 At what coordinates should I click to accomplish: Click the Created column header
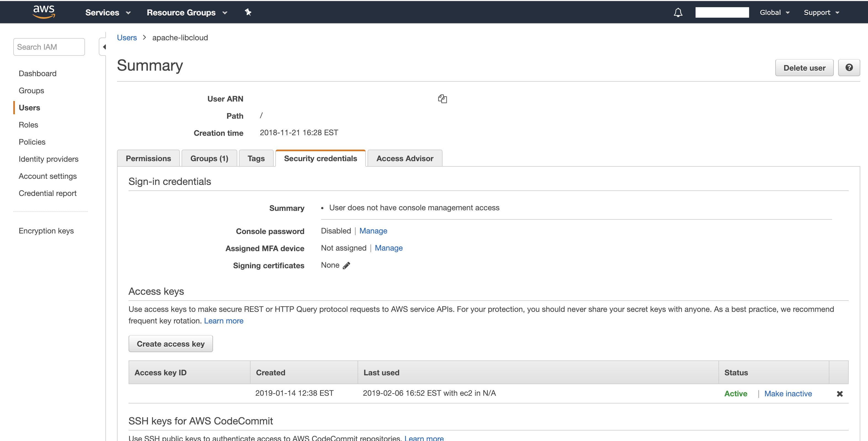[303, 373]
